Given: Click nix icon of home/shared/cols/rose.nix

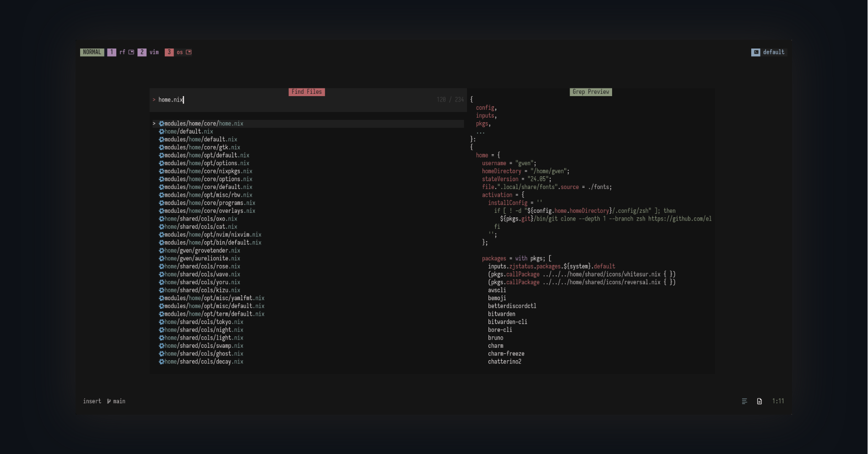Looking at the screenshot, I should (x=162, y=266).
